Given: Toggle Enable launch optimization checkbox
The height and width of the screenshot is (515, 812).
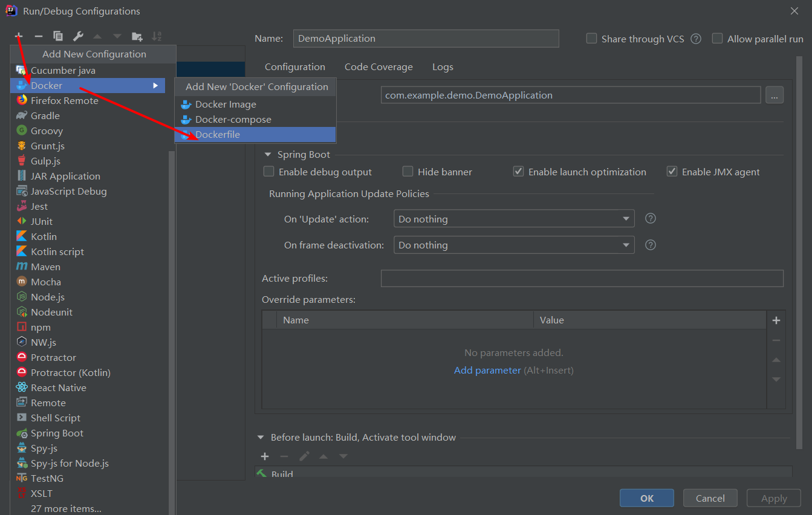Looking at the screenshot, I should 518,172.
